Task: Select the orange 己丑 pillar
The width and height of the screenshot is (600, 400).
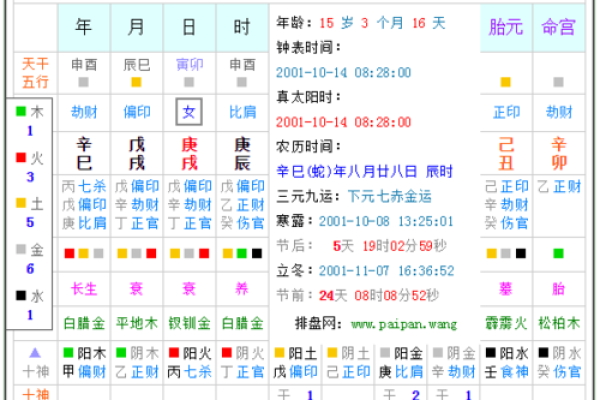Action: [506, 153]
